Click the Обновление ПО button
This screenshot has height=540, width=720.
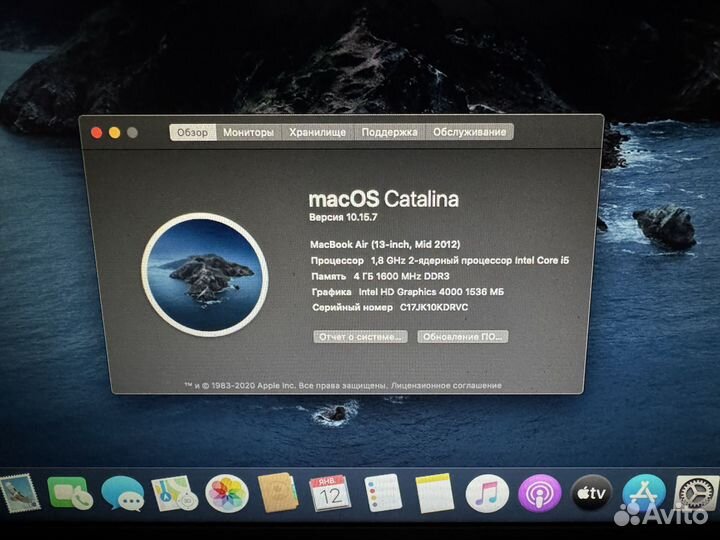(x=462, y=337)
